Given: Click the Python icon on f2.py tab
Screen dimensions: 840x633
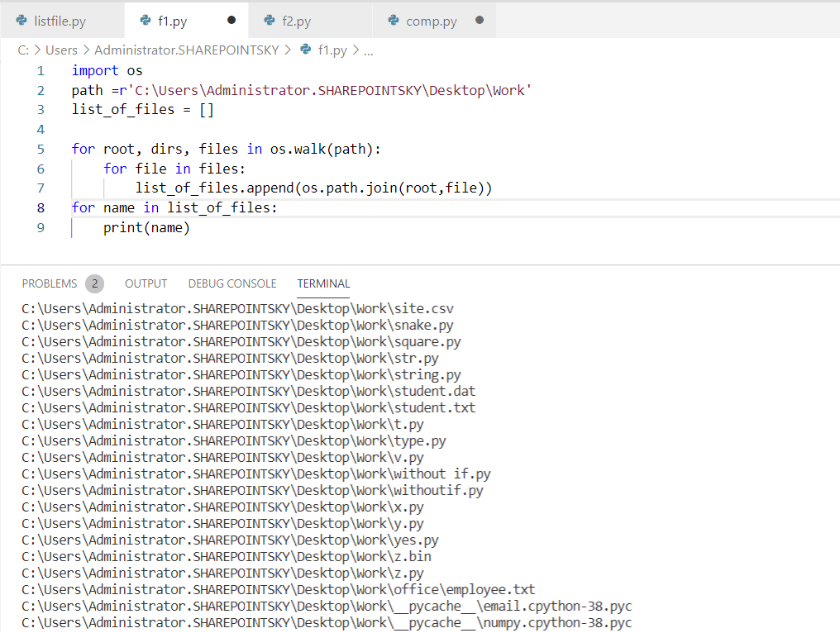Looking at the screenshot, I should [x=270, y=21].
